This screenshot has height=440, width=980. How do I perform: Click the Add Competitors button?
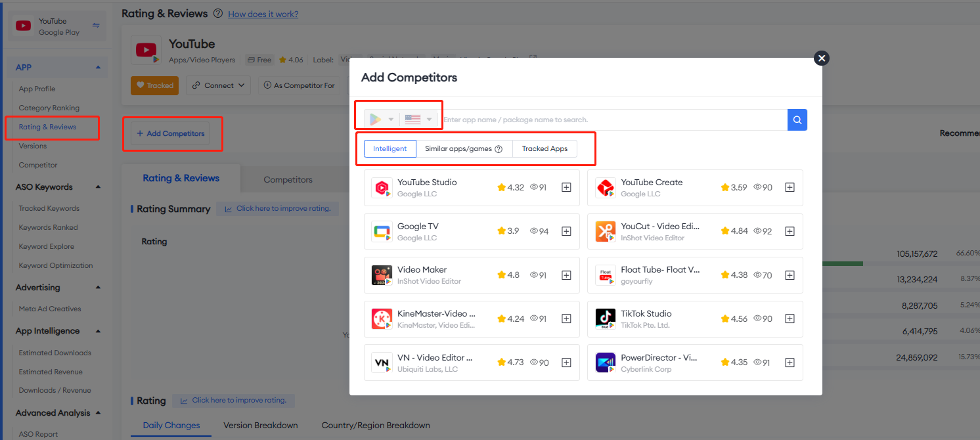170,133
